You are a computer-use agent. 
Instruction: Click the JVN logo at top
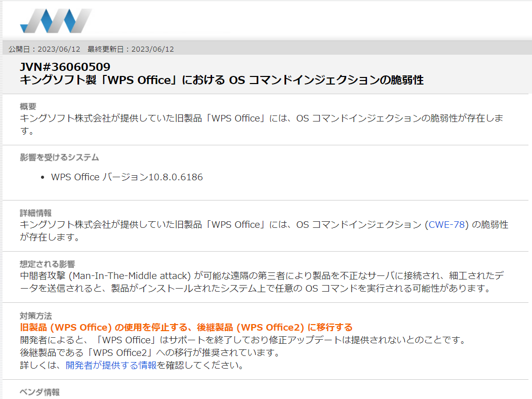(56, 21)
